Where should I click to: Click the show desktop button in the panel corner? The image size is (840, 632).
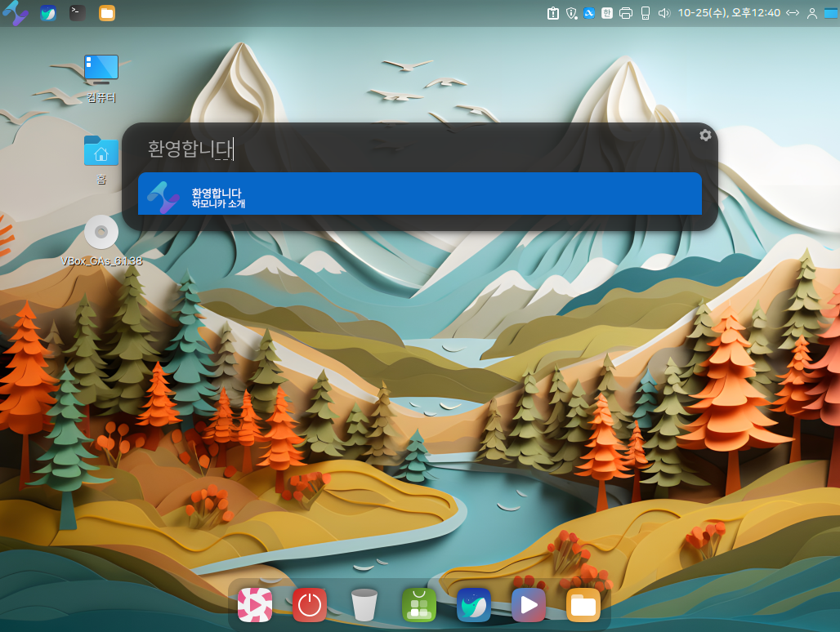click(832, 13)
